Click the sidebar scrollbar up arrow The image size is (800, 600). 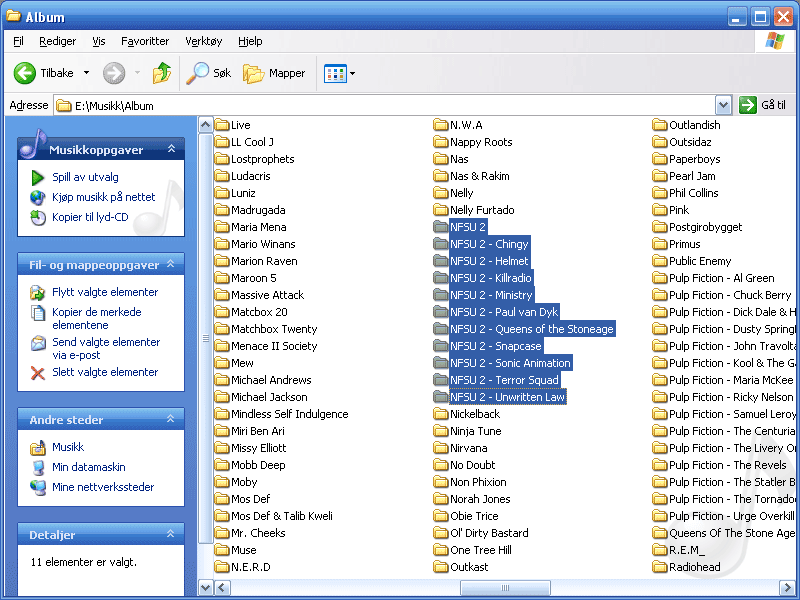(205, 124)
